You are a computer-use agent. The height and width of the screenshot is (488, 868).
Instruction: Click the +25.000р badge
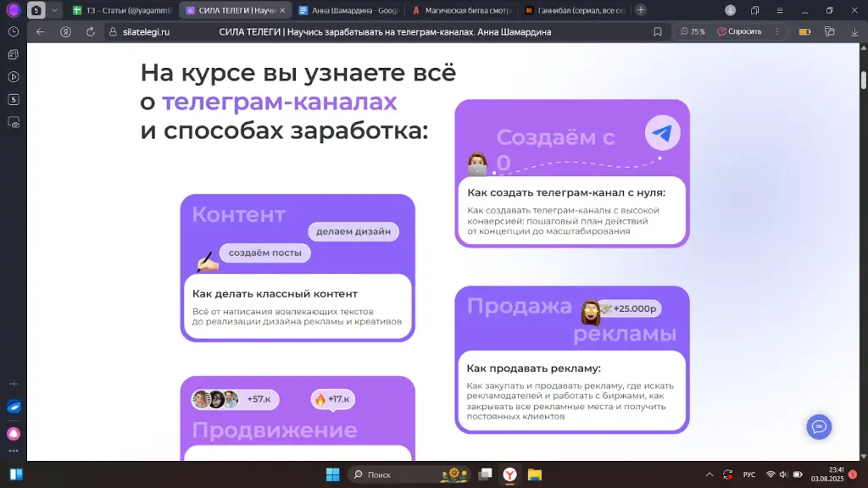tap(630, 308)
